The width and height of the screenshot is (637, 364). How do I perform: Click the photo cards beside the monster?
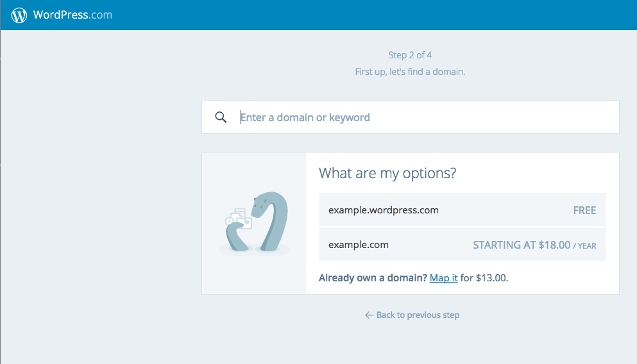coord(239,219)
